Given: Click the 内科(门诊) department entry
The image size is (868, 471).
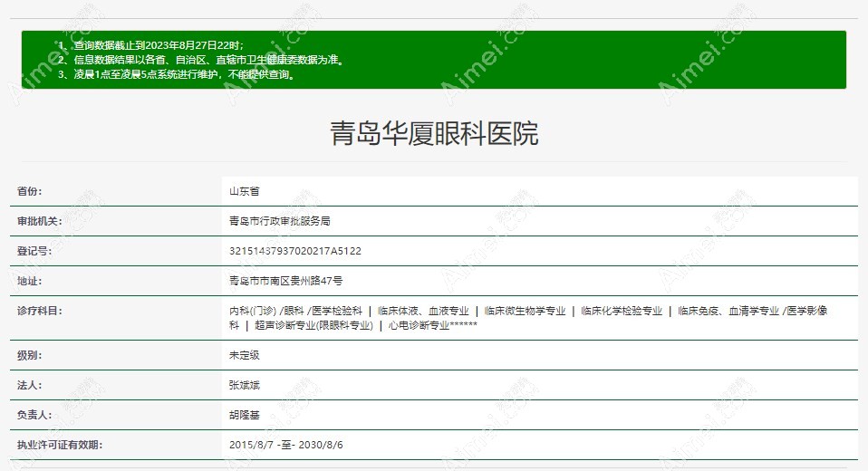Looking at the screenshot, I should (253, 311).
